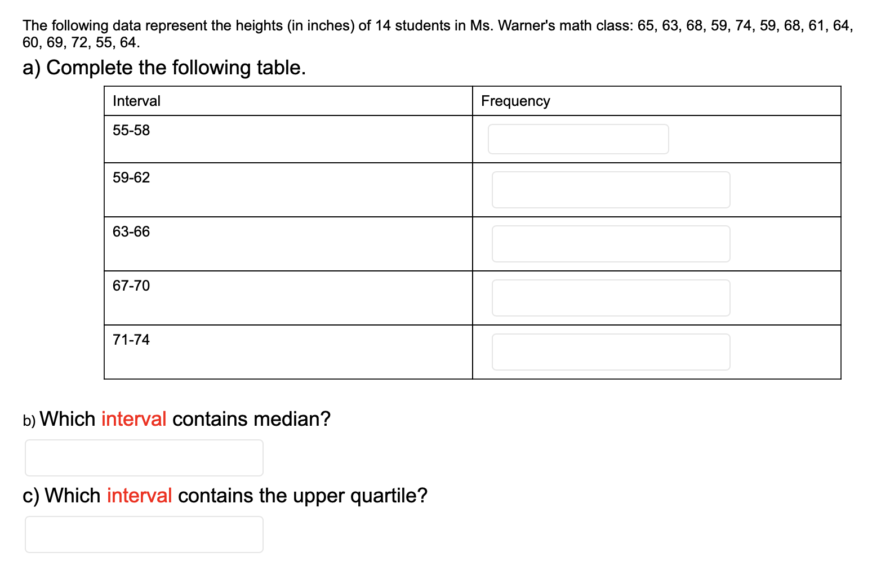
Task: Click red 'interval' word in question b
Action: 134,419
